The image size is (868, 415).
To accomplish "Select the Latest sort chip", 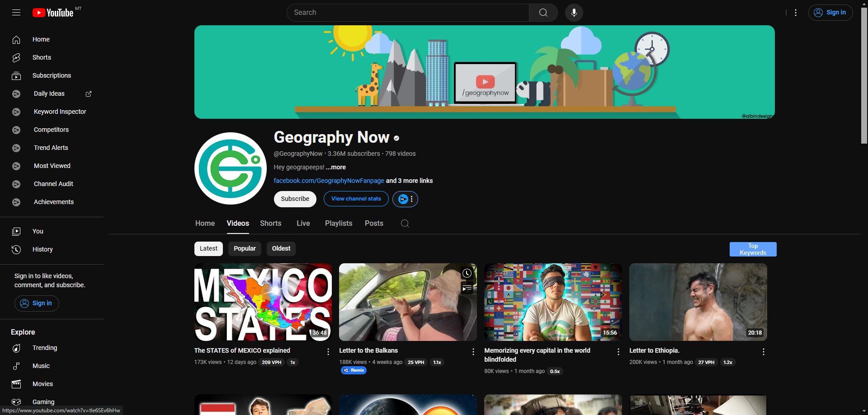I will (208, 249).
